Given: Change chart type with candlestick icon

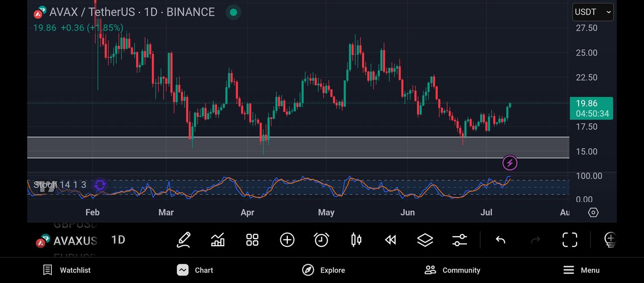Looking at the screenshot, I should (x=356, y=240).
